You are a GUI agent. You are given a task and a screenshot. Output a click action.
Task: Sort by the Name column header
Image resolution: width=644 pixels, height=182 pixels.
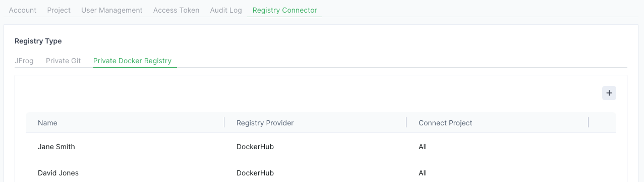[x=47, y=123]
